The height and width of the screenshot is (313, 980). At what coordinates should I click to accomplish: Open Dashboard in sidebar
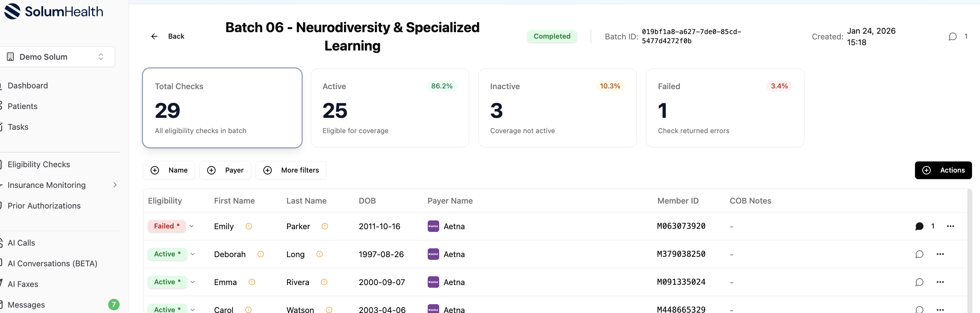28,86
